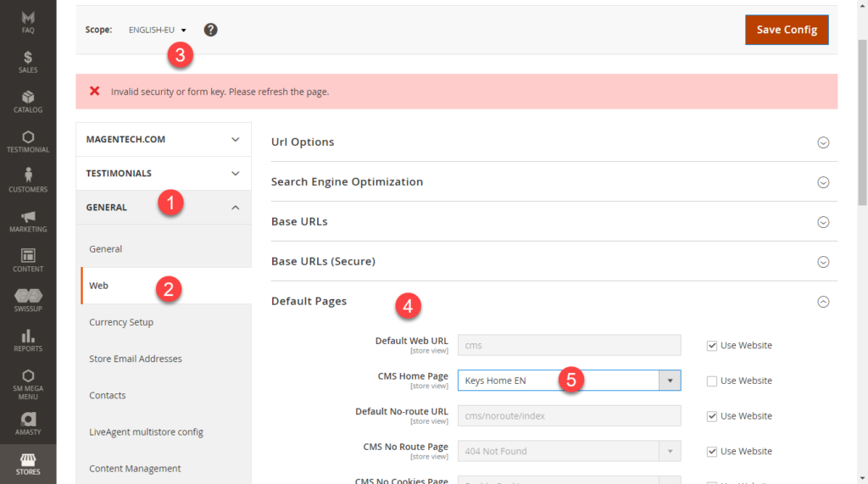Uncheck Use Website for Default Web URL
The height and width of the screenshot is (484, 868).
[x=712, y=345]
